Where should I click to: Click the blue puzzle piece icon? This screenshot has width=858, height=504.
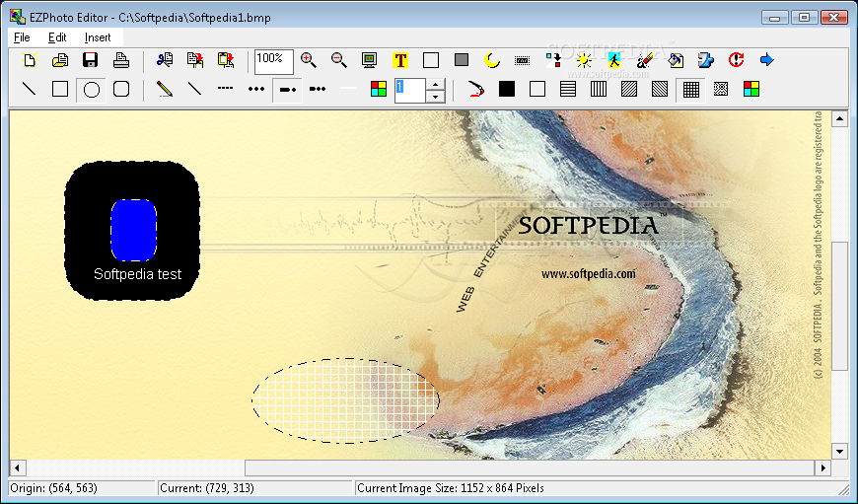pyautogui.click(x=706, y=60)
